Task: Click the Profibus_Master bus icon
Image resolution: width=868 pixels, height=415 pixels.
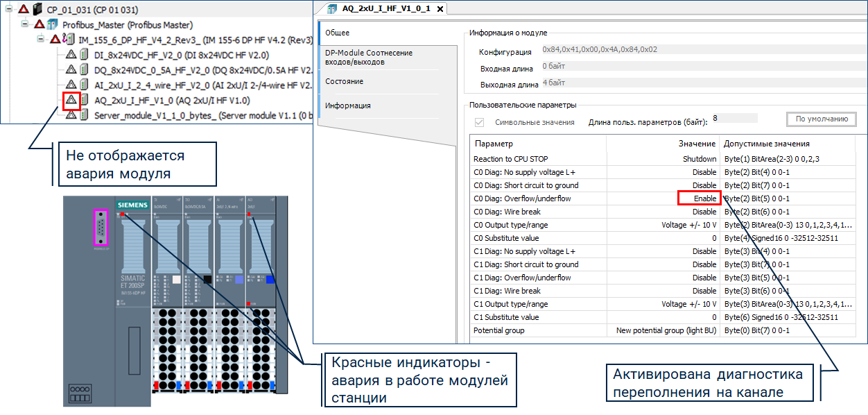Action: (x=52, y=25)
